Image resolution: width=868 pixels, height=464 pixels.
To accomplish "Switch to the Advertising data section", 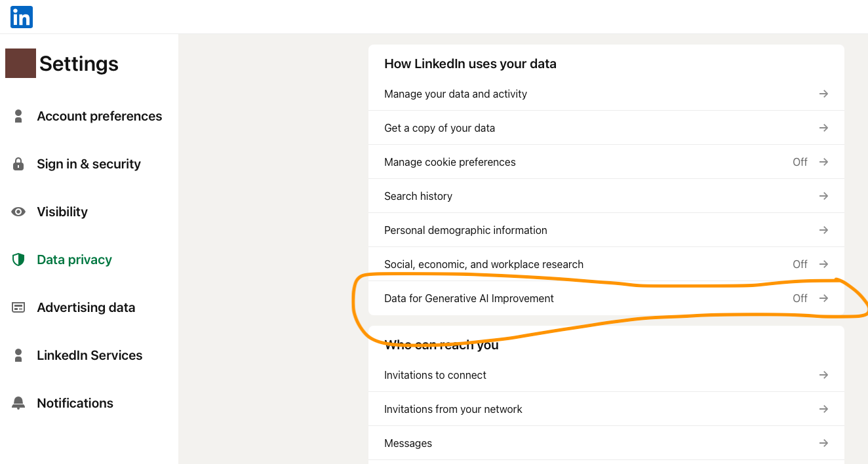I will (x=86, y=307).
